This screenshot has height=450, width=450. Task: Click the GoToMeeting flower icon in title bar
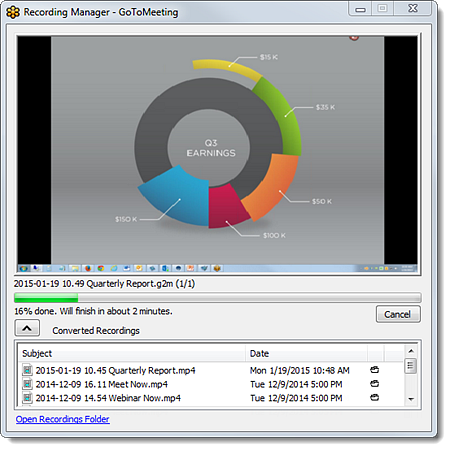13,13
